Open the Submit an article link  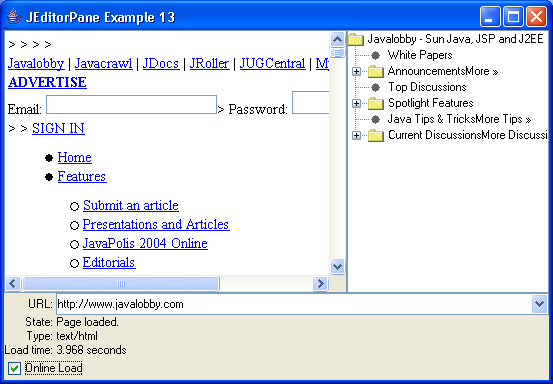(131, 205)
